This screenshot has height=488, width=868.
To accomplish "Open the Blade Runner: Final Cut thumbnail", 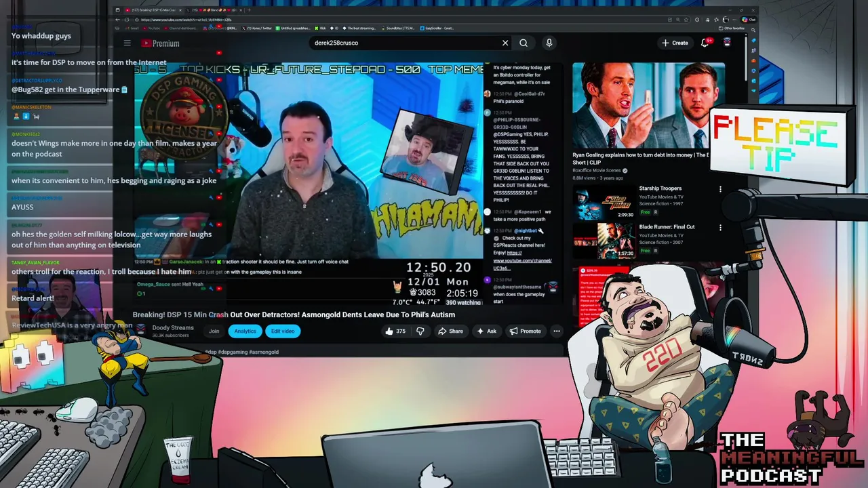I will click(603, 240).
